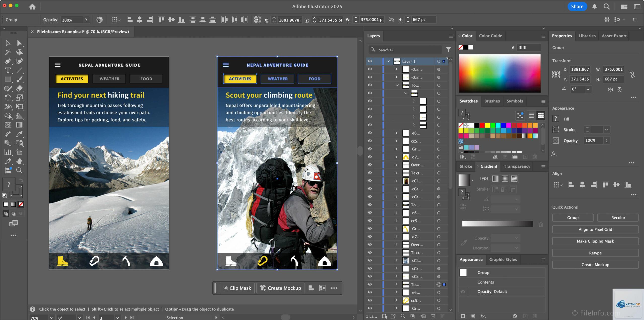Open the Transparency tab
Screen dimensions: 644x320
tap(517, 166)
